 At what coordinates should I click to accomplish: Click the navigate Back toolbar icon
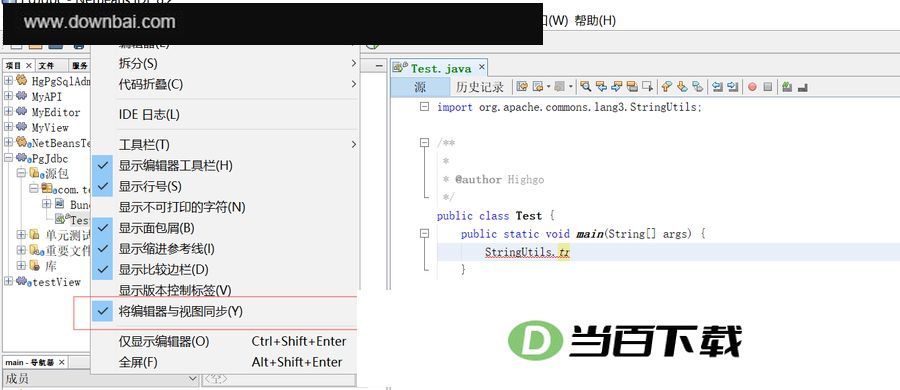pos(538,87)
